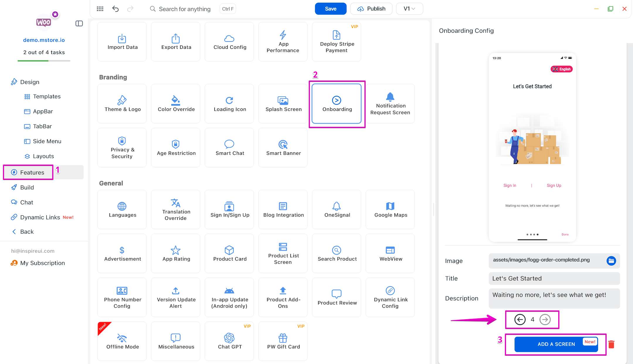Open the apps grid icon
Viewport: 633px width, 364px height.
click(100, 9)
